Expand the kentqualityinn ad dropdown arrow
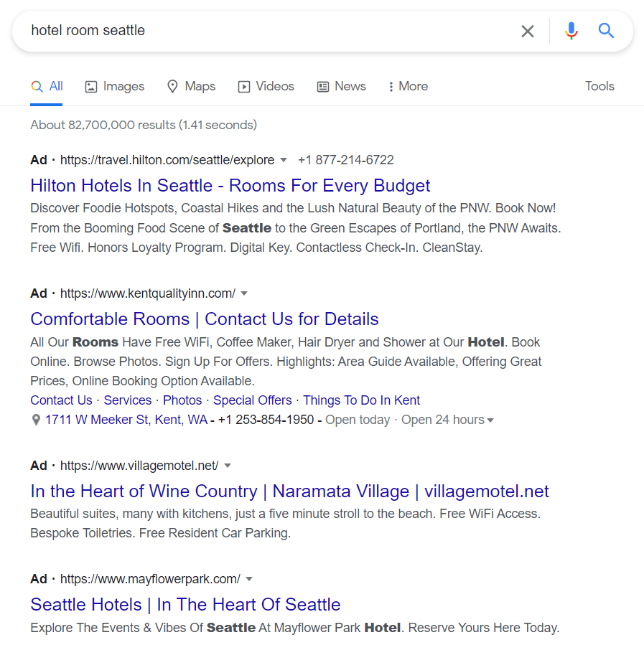This screenshot has width=644, height=645. (244, 293)
